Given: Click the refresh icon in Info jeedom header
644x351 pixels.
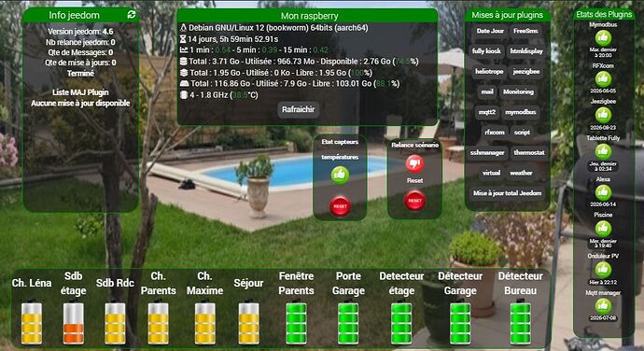Looking at the screenshot, I should [132, 15].
